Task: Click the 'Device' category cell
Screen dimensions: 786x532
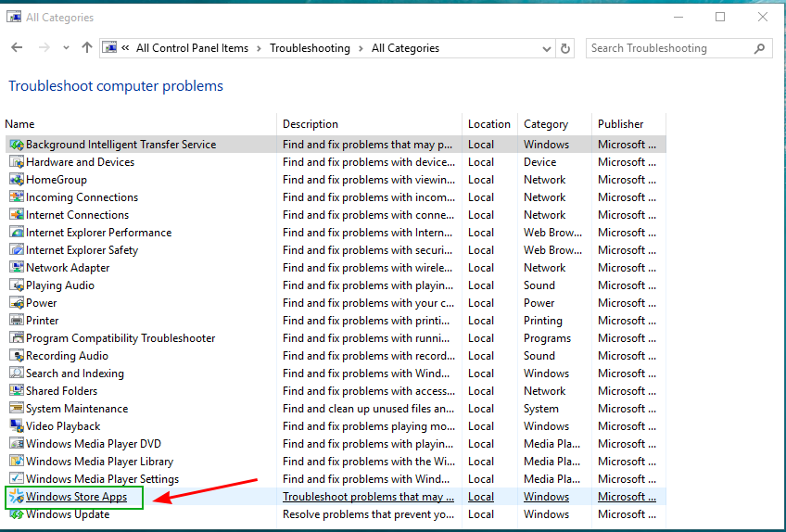Action: (x=539, y=162)
